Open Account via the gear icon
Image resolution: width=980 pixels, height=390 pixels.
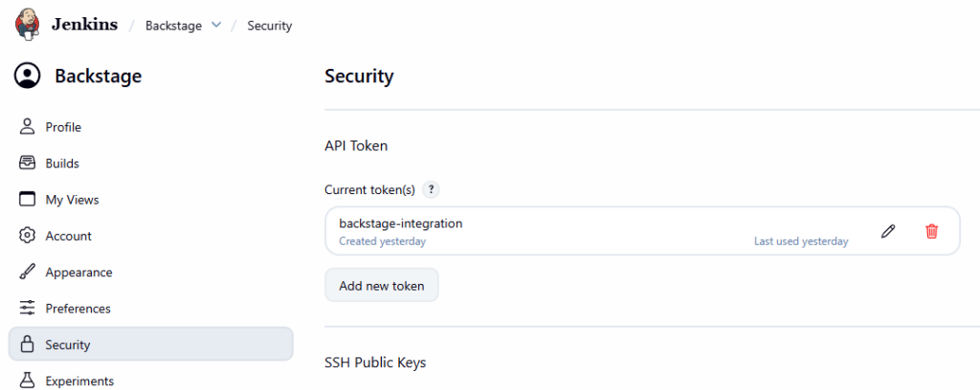(27, 236)
